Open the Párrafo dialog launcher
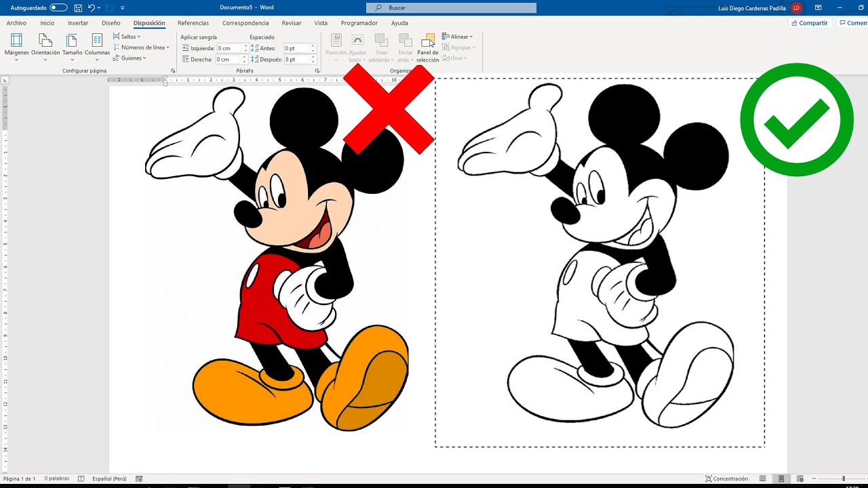868x488 pixels. pyautogui.click(x=317, y=70)
